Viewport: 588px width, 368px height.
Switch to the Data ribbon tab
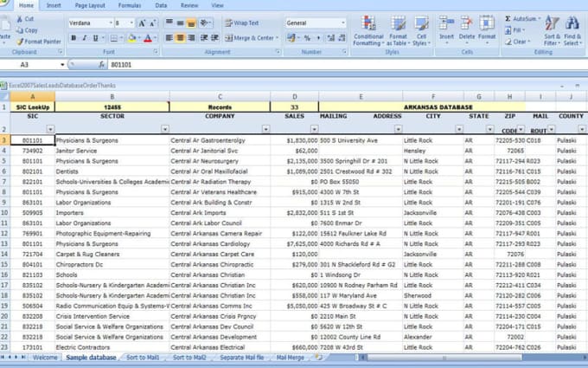(161, 6)
